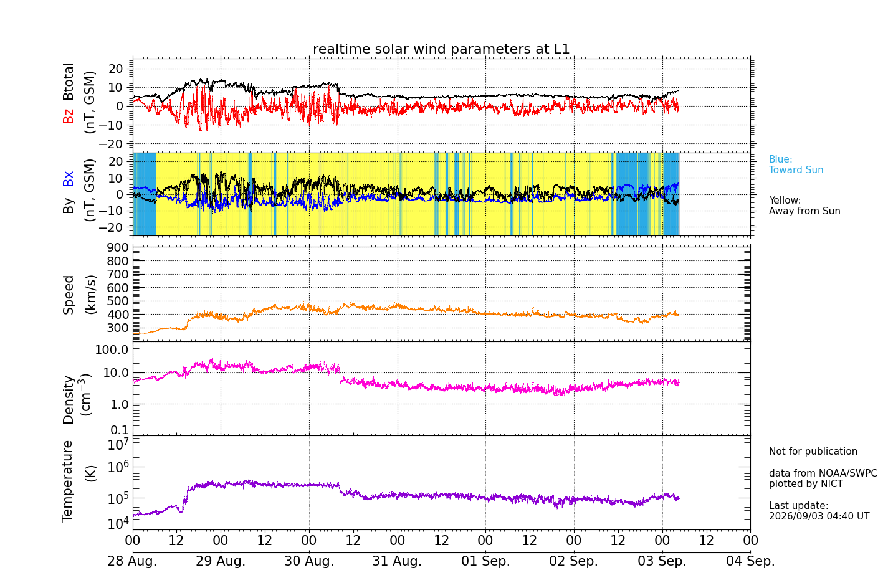Click the "1.0" density axis tick
This screenshot has width=883, height=588.
[119, 405]
